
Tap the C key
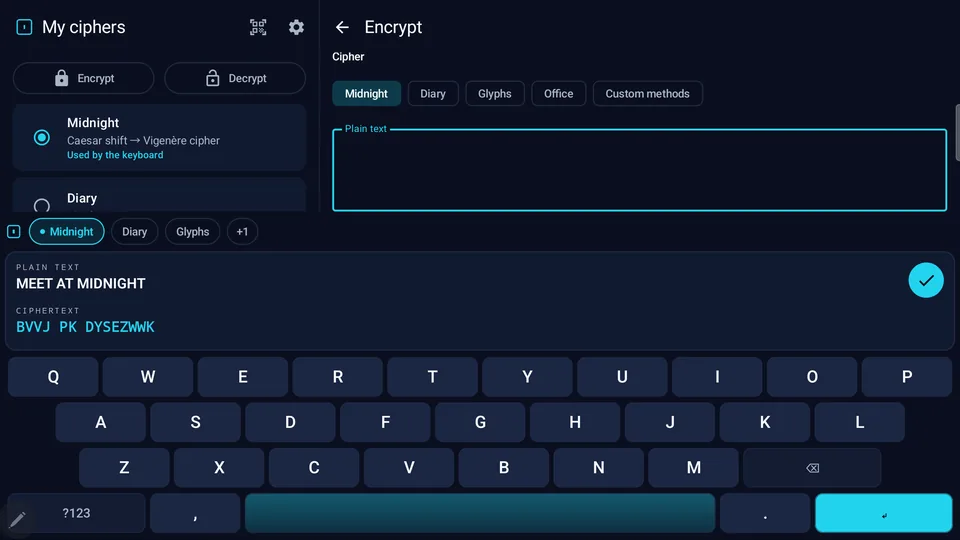click(x=314, y=468)
